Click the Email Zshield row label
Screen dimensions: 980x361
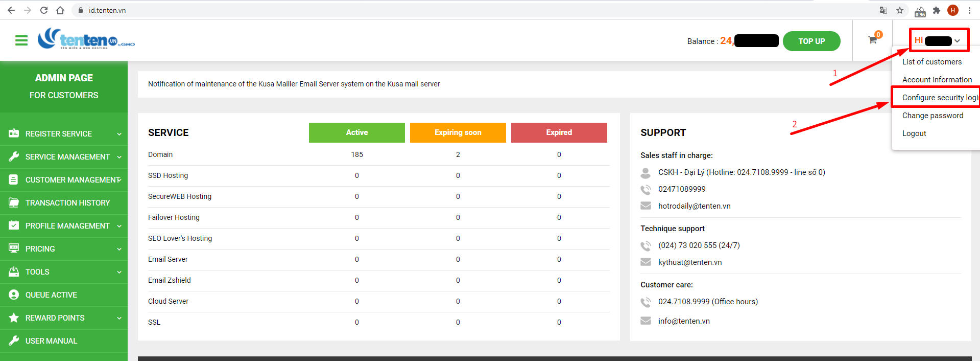tap(170, 280)
